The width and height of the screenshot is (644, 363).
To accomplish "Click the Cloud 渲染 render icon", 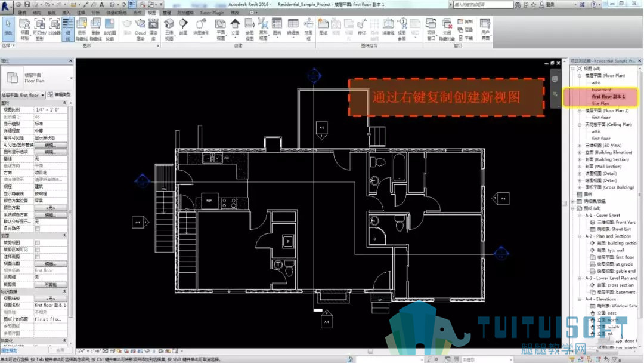I will coord(141,29).
